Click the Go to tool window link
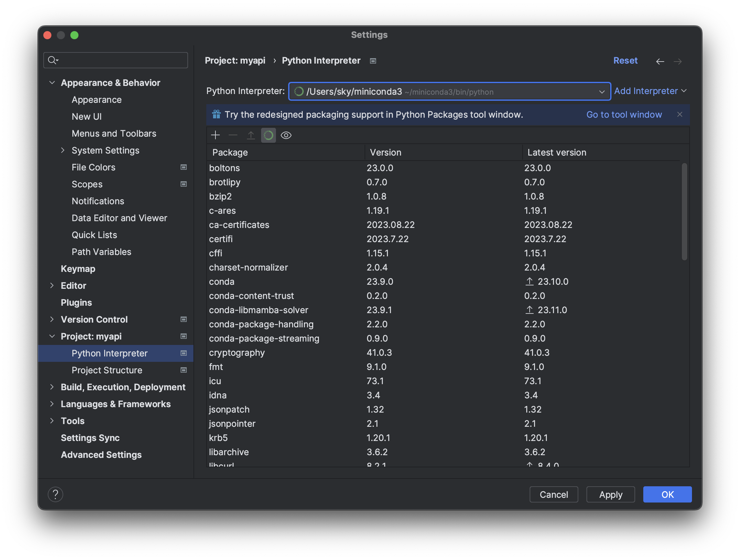The image size is (740, 560). click(x=624, y=115)
